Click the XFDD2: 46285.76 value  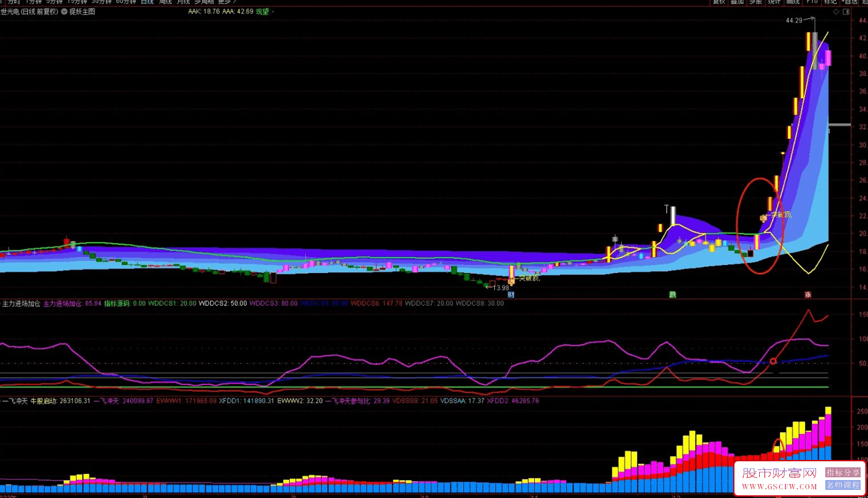513,401
